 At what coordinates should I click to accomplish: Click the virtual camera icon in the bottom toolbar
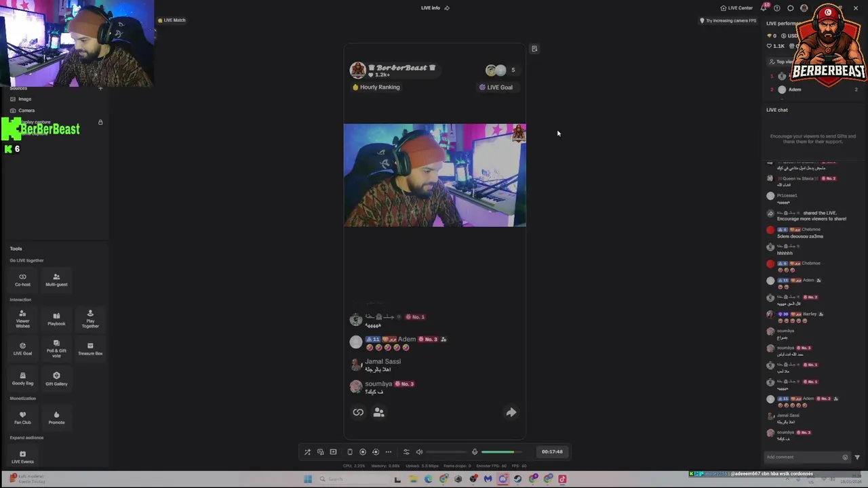[x=320, y=452]
